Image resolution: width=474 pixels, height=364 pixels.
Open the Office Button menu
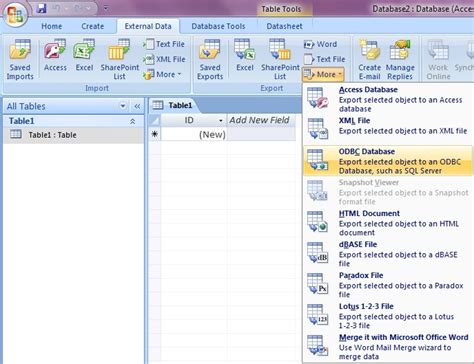[15, 14]
